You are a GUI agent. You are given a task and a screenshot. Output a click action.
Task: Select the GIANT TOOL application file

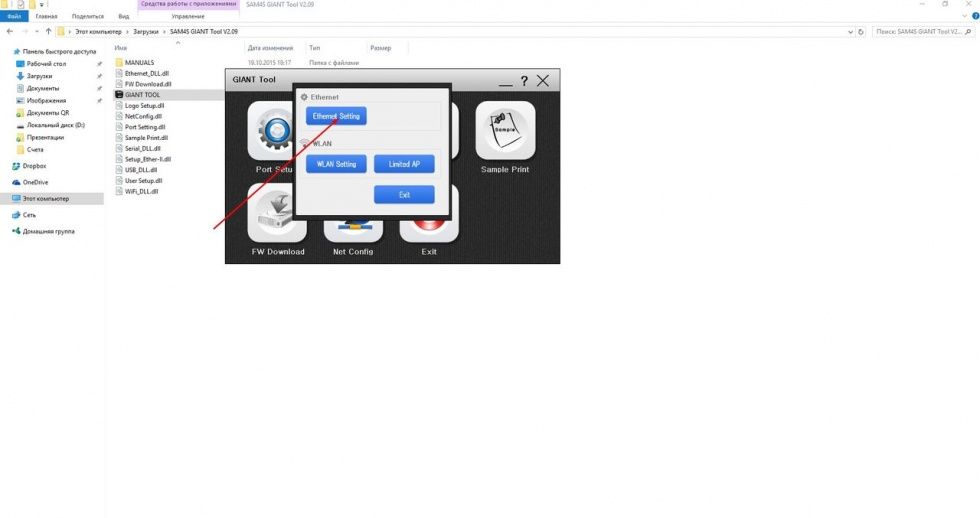pos(142,95)
